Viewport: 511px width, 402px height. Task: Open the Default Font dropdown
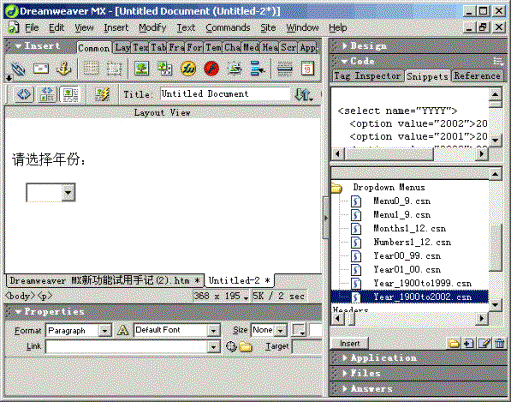click(213, 331)
